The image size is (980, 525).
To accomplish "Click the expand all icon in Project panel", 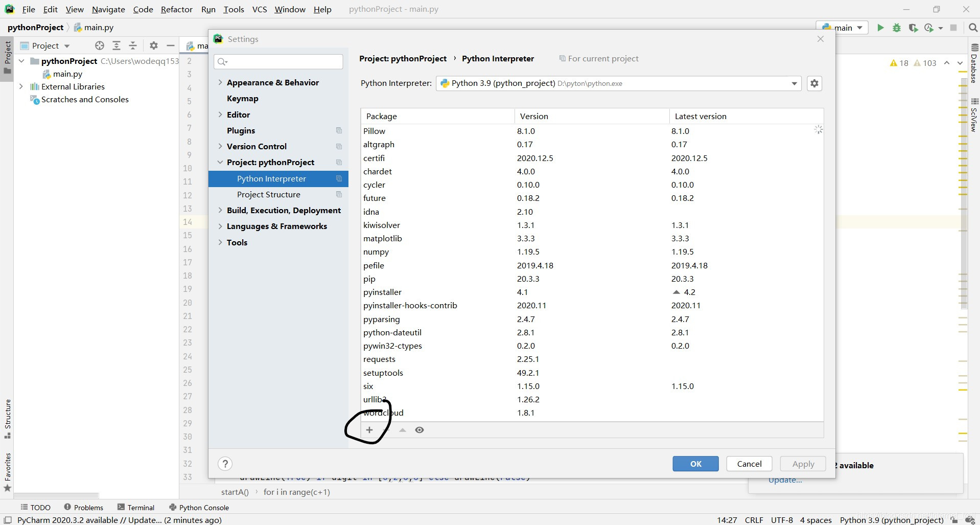I will click(x=116, y=45).
